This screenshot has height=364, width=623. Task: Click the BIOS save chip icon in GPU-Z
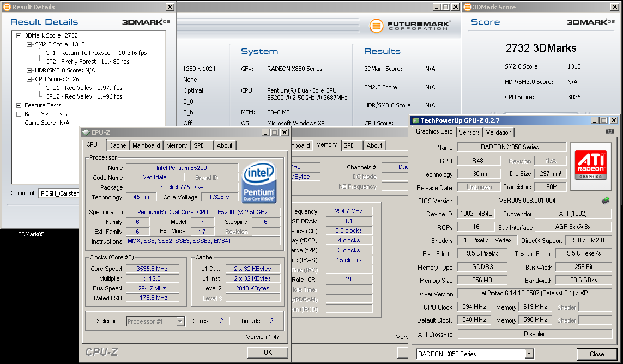[606, 201]
